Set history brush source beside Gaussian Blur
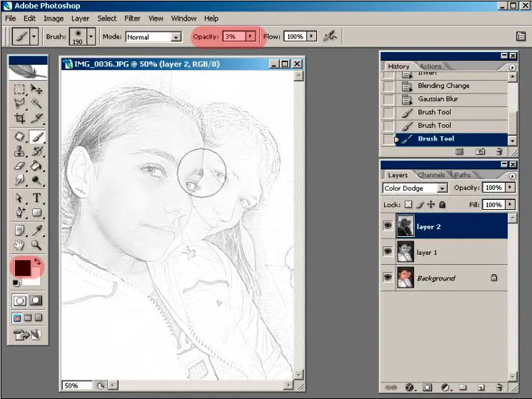 pos(388,99)
